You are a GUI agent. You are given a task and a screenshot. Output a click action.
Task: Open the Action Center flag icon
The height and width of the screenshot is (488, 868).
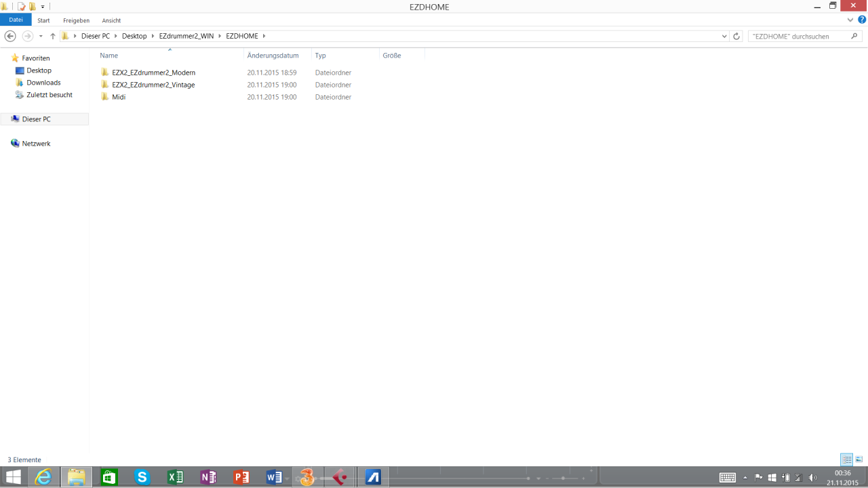click(x=759, y=477)
